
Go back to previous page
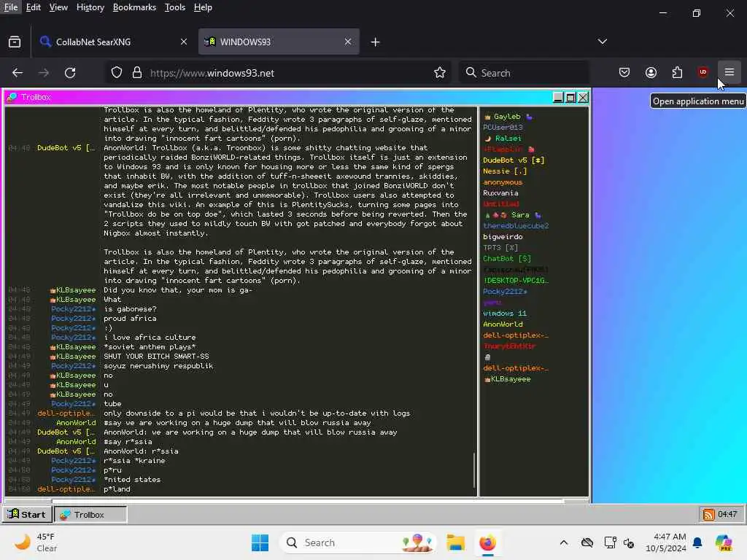pyautogui.click(x=18, y=72)
